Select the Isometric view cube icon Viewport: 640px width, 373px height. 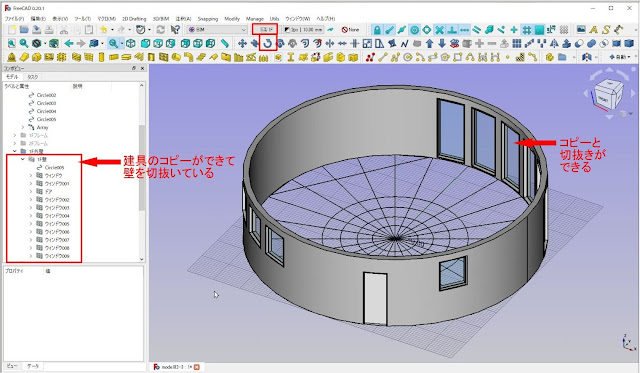131,43
